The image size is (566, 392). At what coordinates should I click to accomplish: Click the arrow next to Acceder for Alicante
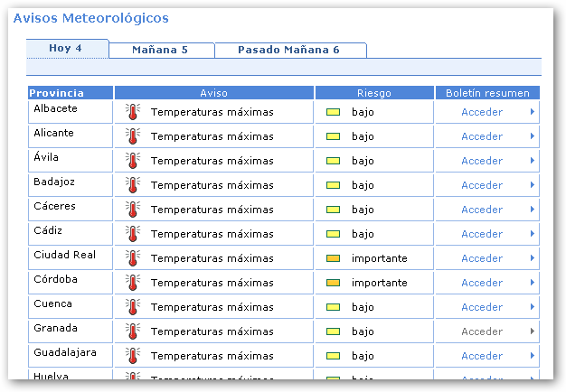click(x=532, y=136)
